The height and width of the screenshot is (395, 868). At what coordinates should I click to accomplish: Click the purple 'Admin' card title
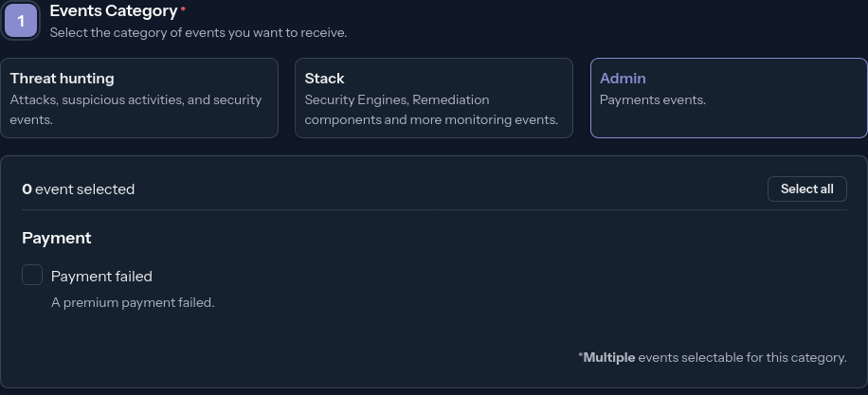[623, 79]
